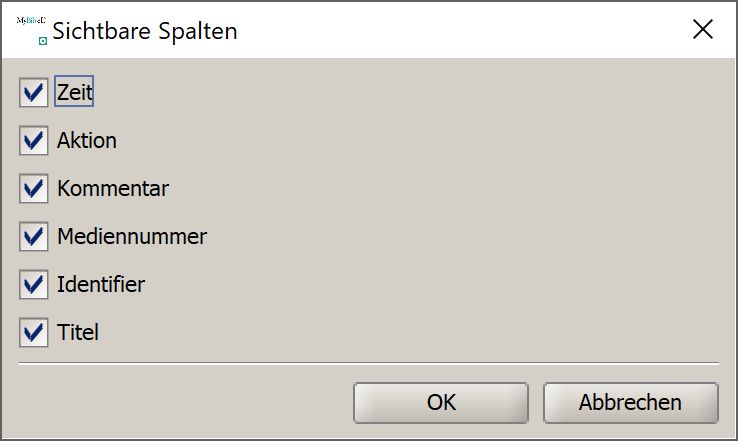This screenshot has height=441, width=738.
Task: Toggle the Aktion column checkbox
Action: coord(33,140)
